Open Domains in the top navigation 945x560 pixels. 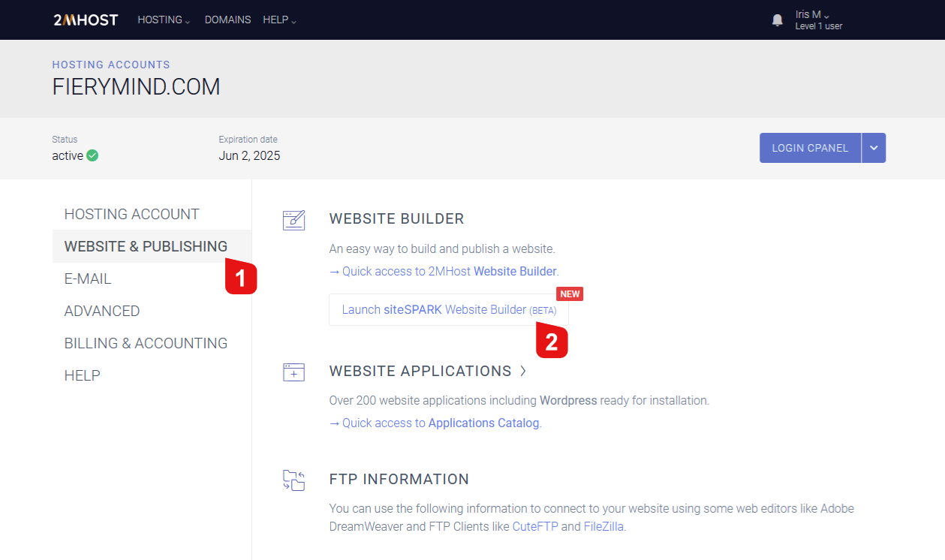click(x=227, y=20)
